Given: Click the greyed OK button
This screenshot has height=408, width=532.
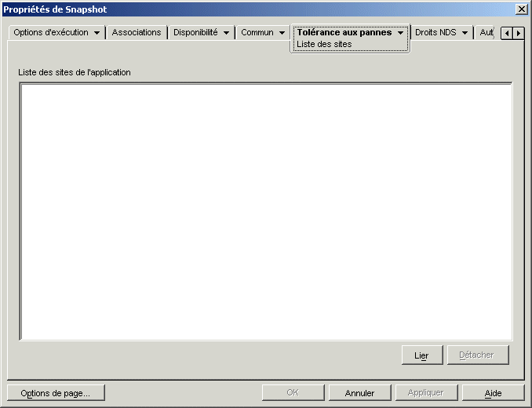Looking at the screenshot, I should coord(293,393).
